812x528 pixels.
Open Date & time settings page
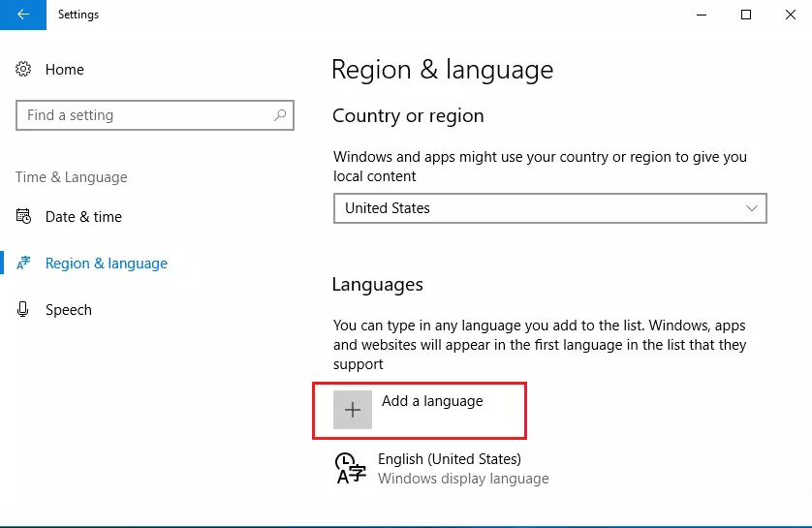click(x=83, y=216)
